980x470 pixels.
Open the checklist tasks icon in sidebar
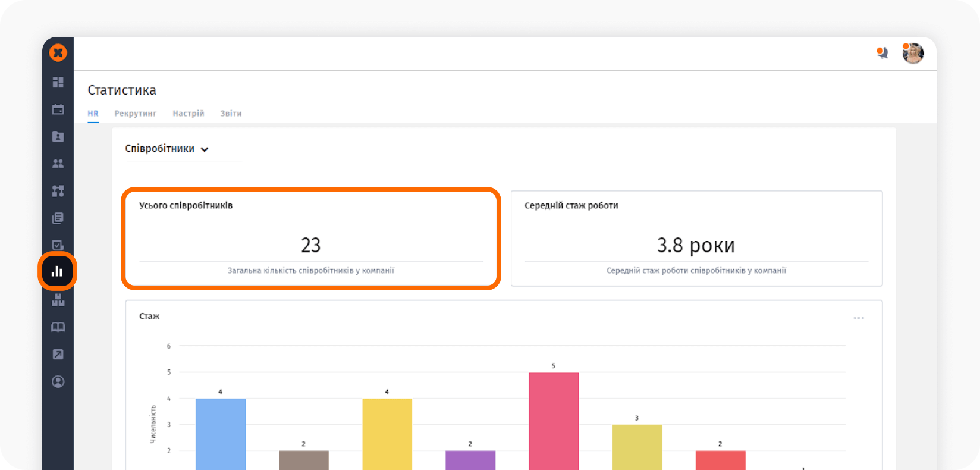[x=58, y=245]
